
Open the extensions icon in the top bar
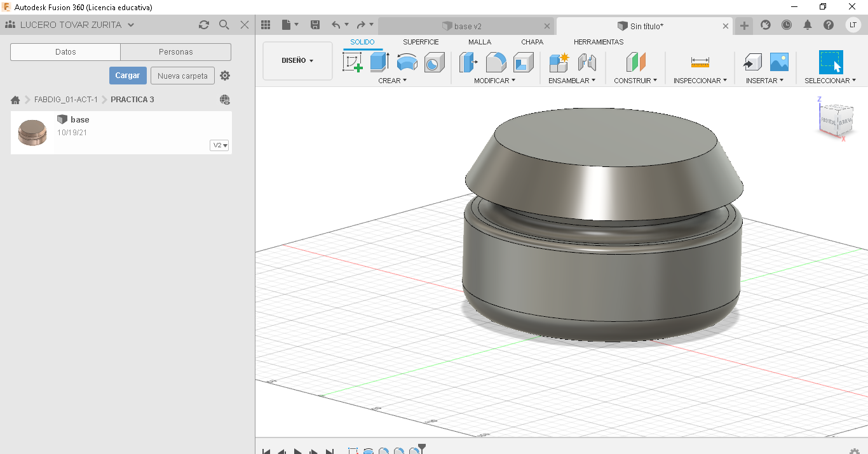tap(766, 25)
